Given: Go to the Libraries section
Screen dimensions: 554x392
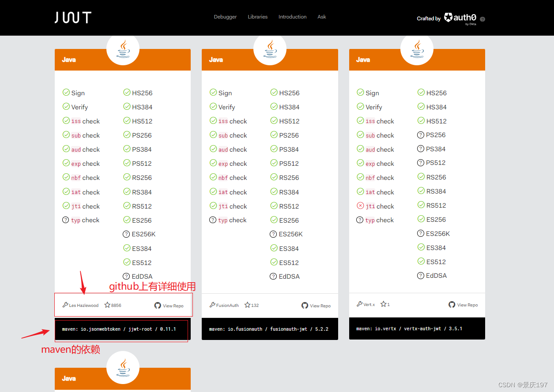Looking at the screenshot, I should click(x=257, y=17).
